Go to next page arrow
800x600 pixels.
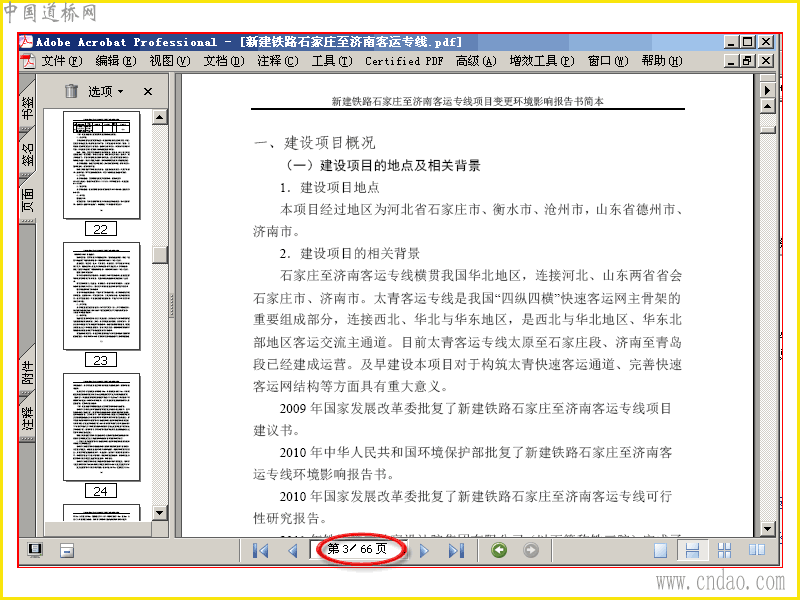(424, 551)
